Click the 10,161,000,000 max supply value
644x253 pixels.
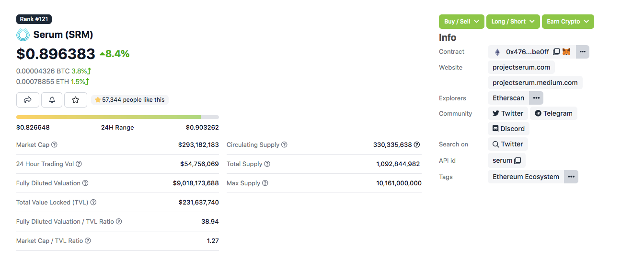point(399,183)
